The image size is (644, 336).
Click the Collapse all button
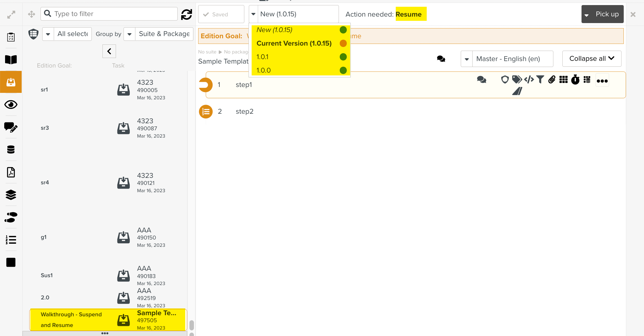[x=591, y=59]
